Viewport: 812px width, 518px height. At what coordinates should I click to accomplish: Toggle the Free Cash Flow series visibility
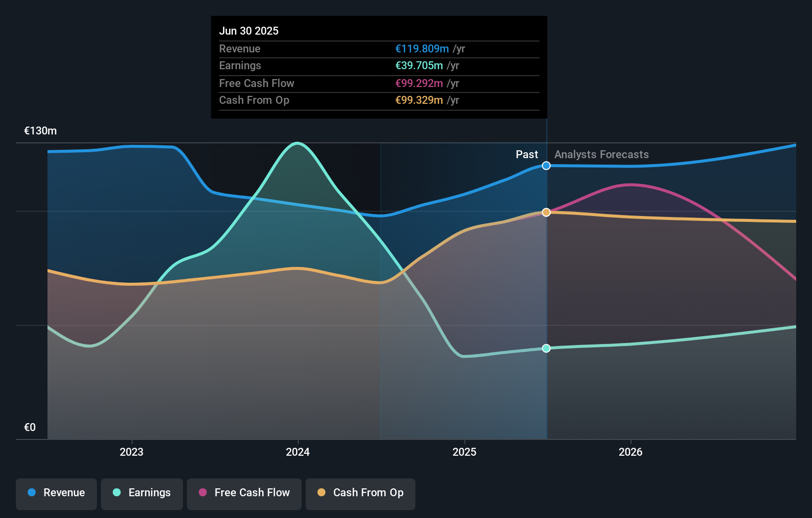[x=244, y=493]
